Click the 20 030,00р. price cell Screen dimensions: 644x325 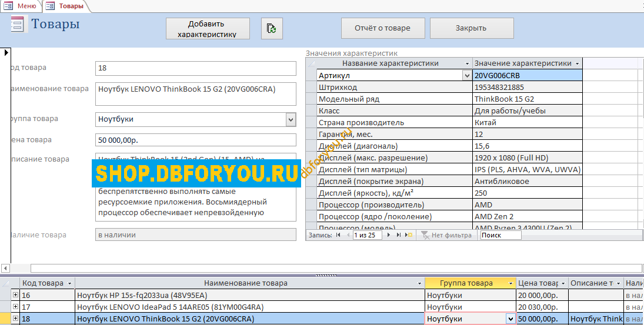tap(542, 307)
